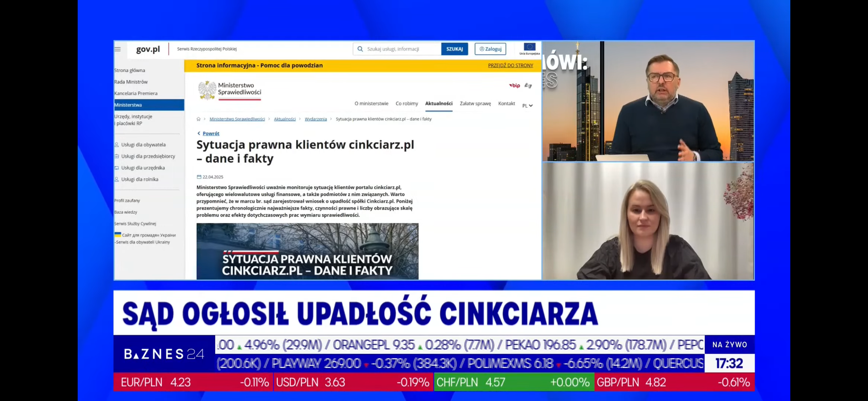The height and width of the screenshot is (401, 868).
Task: Click the home icon in the breadcrumb
Action: pyautogui.click(x=198, y=119)
